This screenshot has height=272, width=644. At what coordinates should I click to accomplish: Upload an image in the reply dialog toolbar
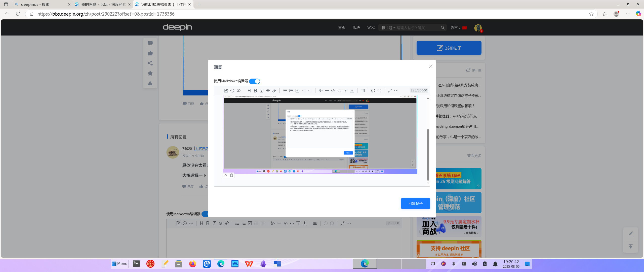[238, 90]
